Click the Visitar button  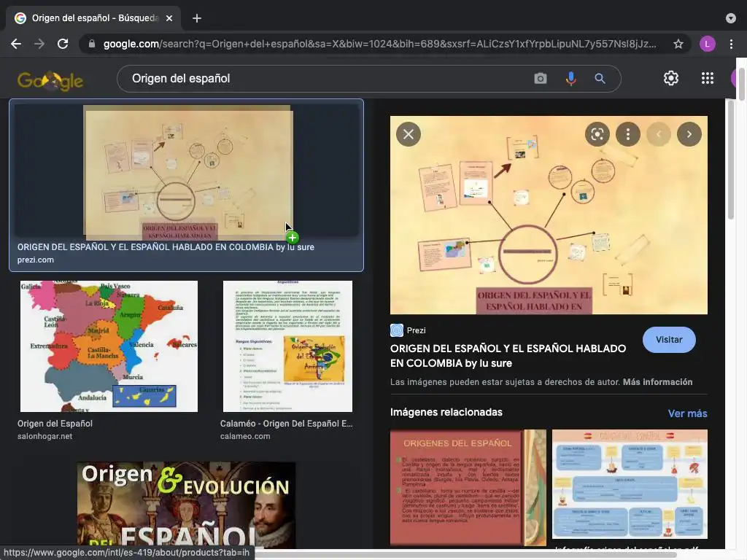(669, 340)
